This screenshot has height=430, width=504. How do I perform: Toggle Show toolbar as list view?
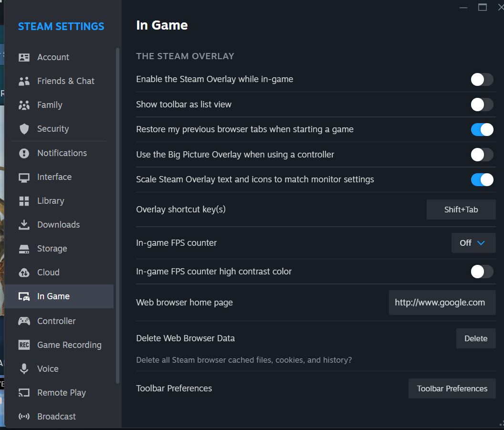coord(482,104)
